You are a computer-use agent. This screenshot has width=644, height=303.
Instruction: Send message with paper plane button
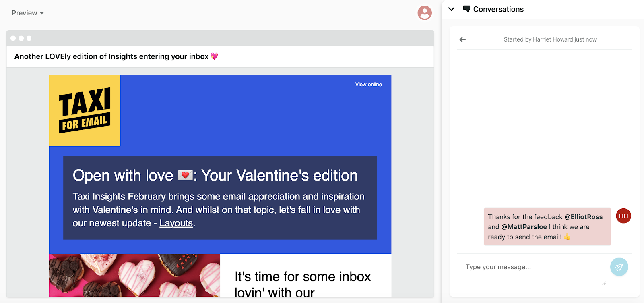coord(619,267)
